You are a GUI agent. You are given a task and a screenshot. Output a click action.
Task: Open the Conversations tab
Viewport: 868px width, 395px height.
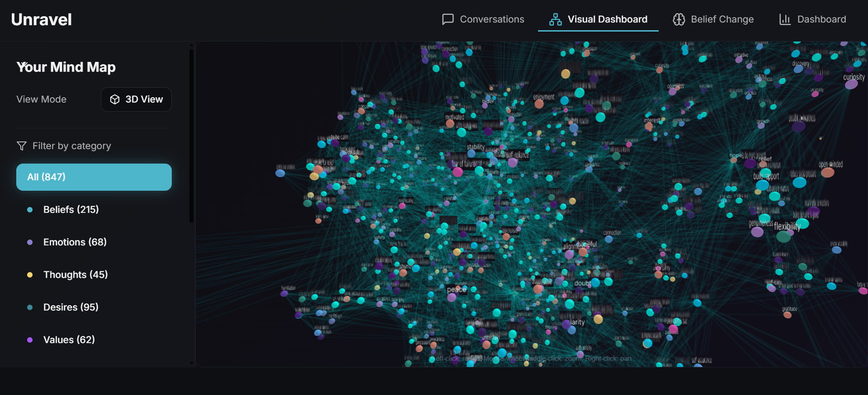pyautogui.click(x=483, y=20)
